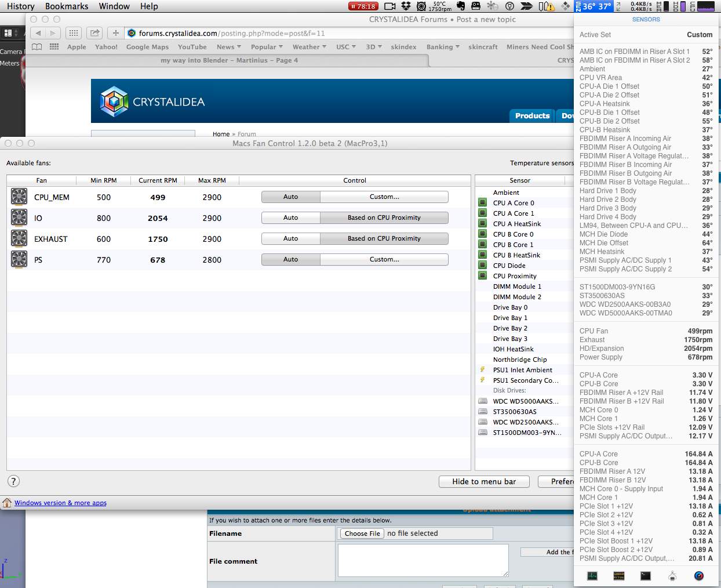Image resolution: width=721 pixels, height=588 pixels.
Task: Select EXHAUST fan Based on CPU Proximity
Action: tap(384, 238)
